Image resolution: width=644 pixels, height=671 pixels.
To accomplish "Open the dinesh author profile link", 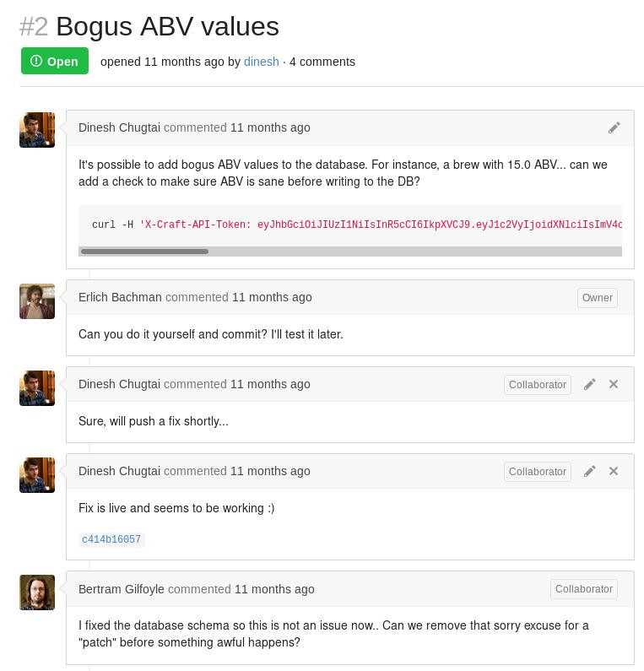I will pos(261,62).
